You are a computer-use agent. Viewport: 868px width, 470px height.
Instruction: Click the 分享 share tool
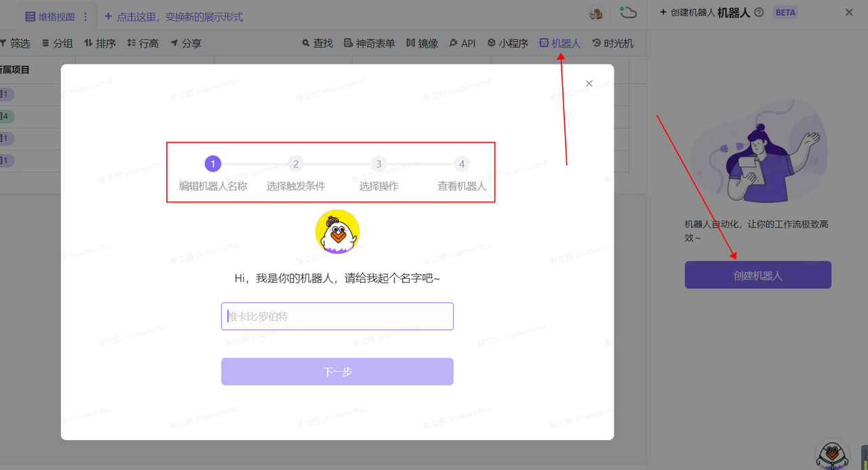click(x=185, y=43)
